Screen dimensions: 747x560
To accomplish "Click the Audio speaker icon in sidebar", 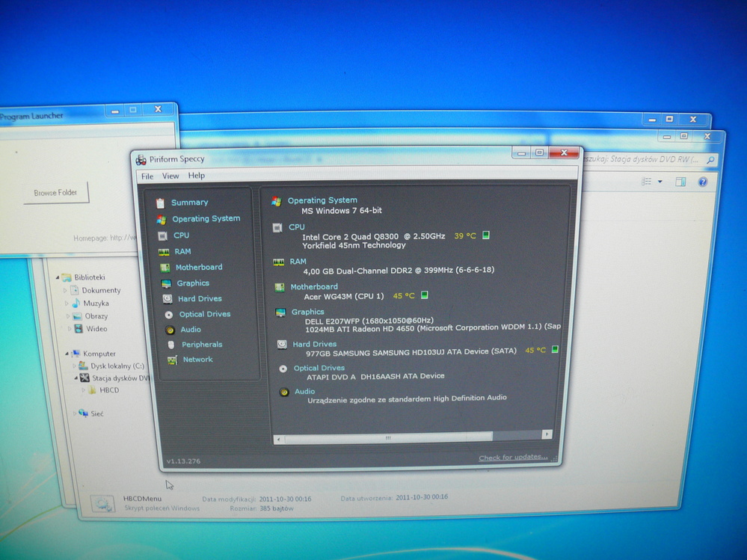I will click(x=170, y=330).
